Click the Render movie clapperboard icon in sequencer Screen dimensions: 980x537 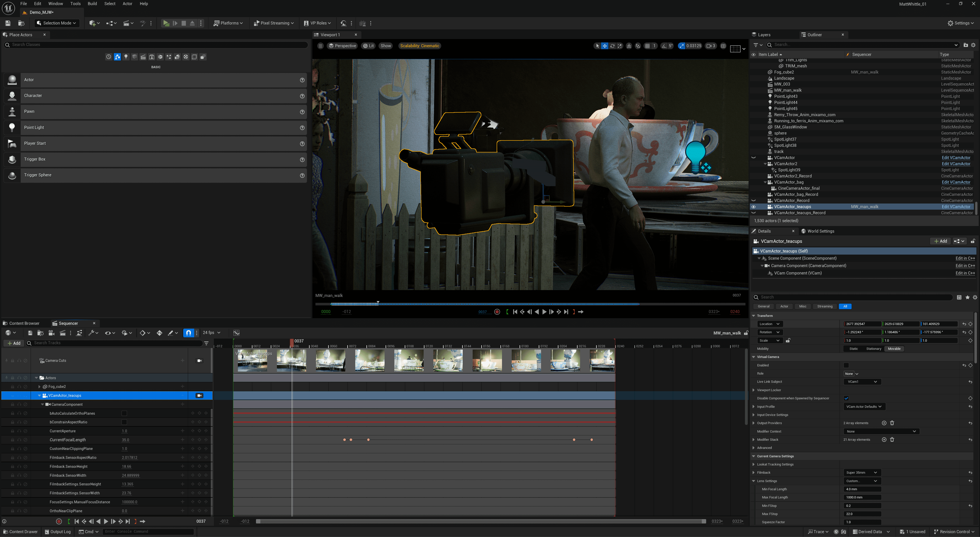tap(62, 333)
